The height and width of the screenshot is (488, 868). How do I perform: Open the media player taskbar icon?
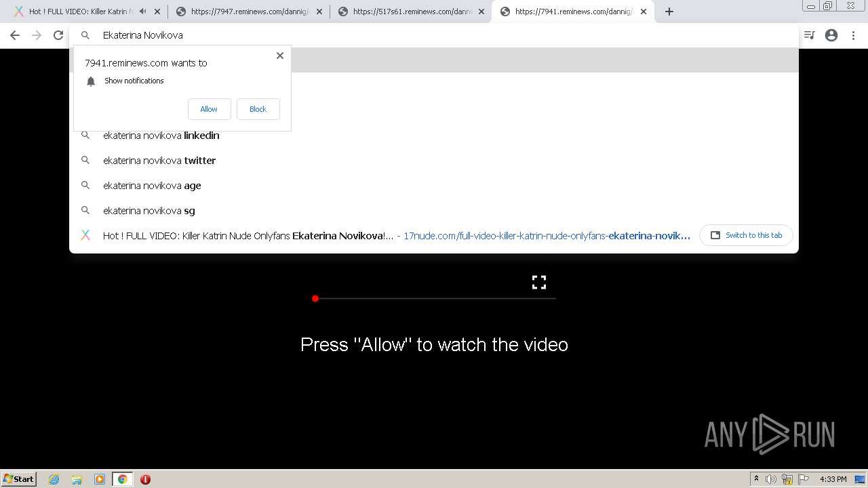click(x=100, y=479)
